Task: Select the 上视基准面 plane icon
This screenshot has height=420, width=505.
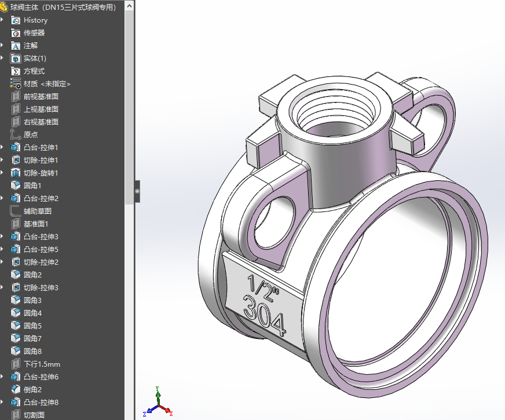Action: click(16, 109)
